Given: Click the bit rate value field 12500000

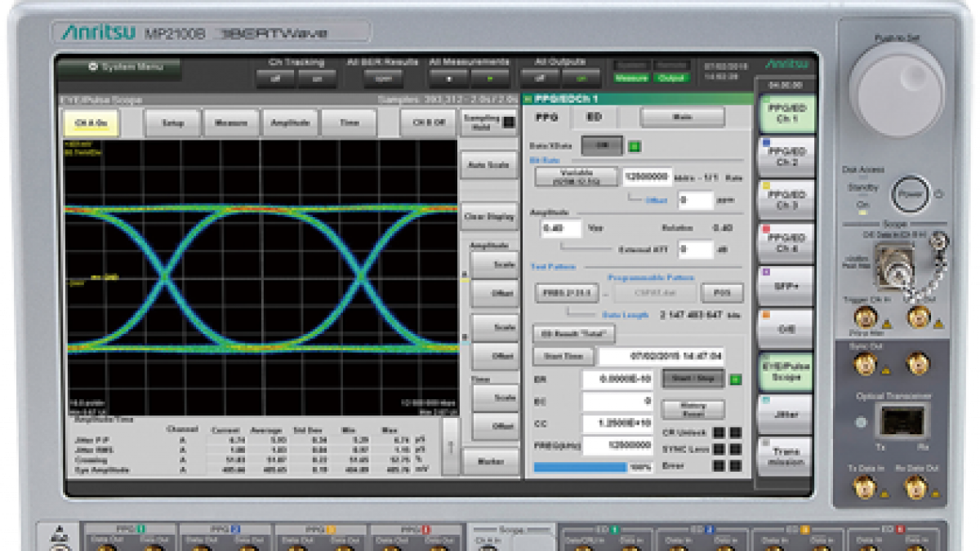Looking at the screenshot, I should coord(647,176).
